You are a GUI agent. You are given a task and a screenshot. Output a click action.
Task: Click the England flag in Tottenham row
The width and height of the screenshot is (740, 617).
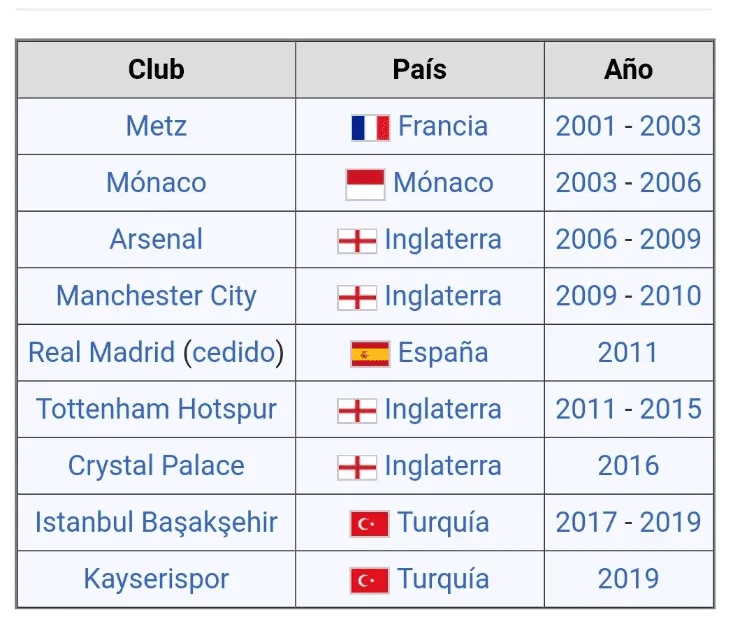(x=357, y=410)
